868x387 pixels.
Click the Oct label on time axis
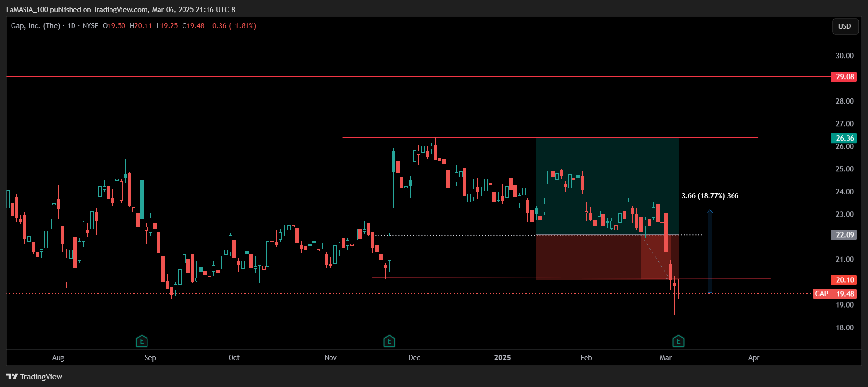pos(234,358)
